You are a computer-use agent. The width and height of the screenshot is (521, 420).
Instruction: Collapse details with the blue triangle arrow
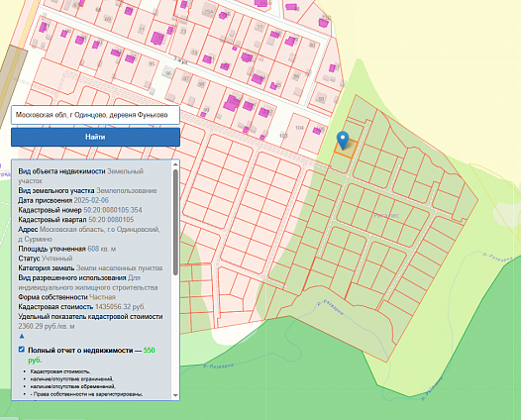coord(22,336)
